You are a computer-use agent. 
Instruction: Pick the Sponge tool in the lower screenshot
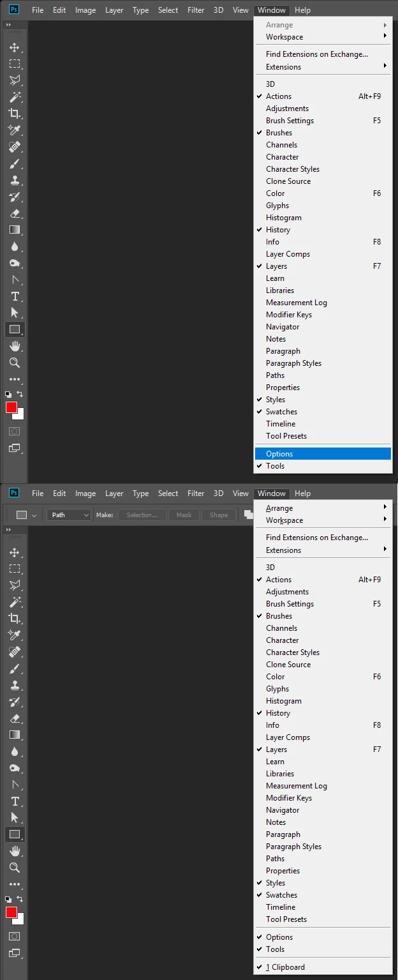pyautogui.click(x=14, y=768)
